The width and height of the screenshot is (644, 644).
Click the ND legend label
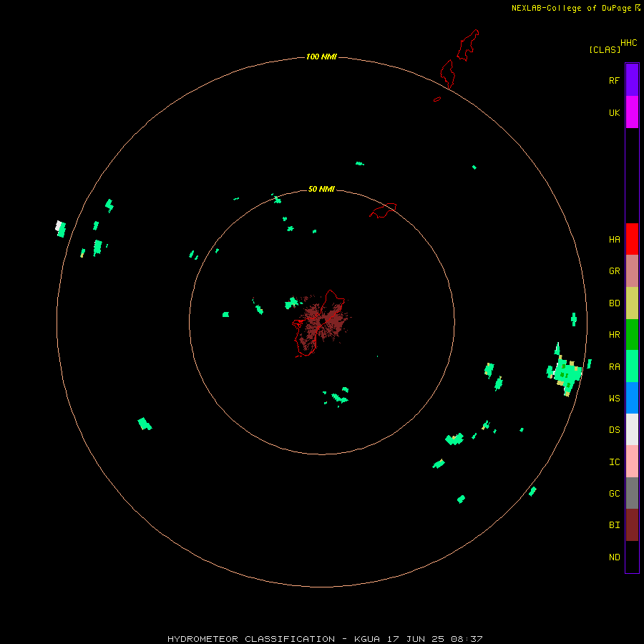tap(614, 557)
